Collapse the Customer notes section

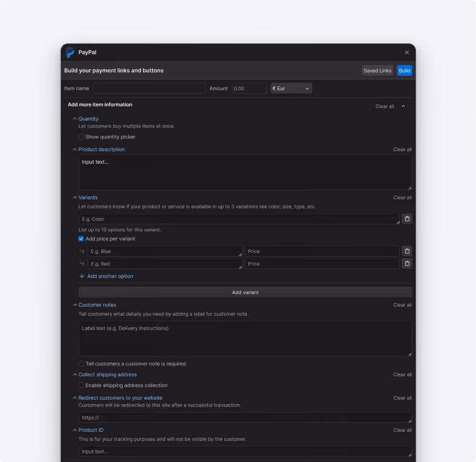(x=75, y=305)
